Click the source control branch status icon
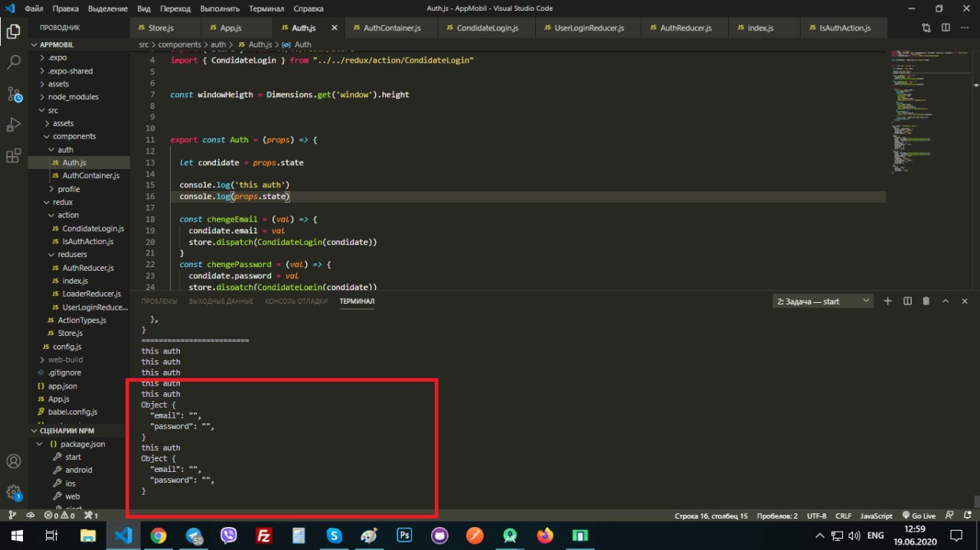This screenshot has width=980, height=550. point(11,516)
